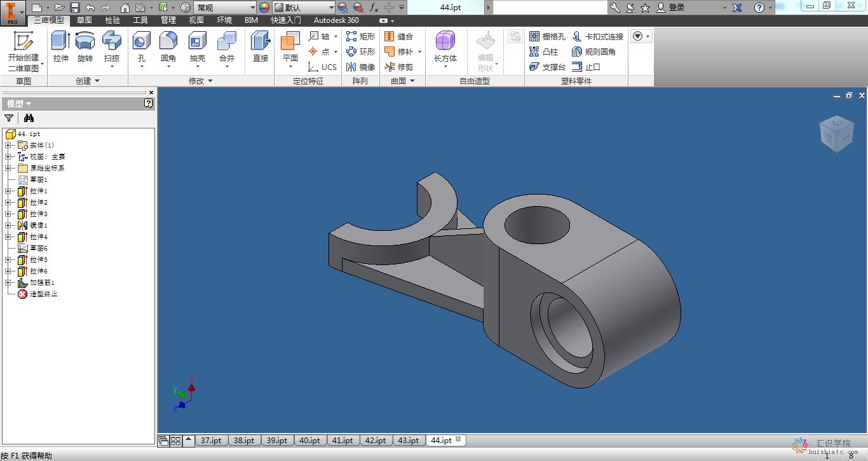
Task: Create a work Axis (轴)
Action: [x=320, y=36]
